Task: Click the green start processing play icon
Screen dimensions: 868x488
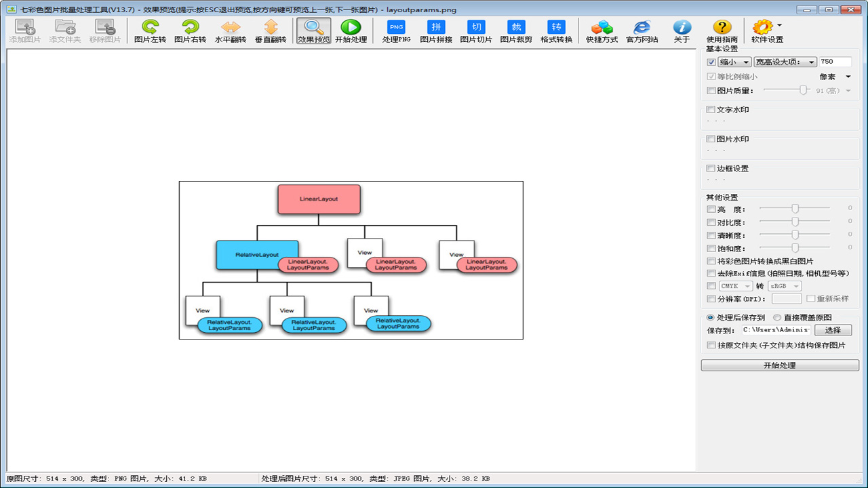Action: point(351,27)
